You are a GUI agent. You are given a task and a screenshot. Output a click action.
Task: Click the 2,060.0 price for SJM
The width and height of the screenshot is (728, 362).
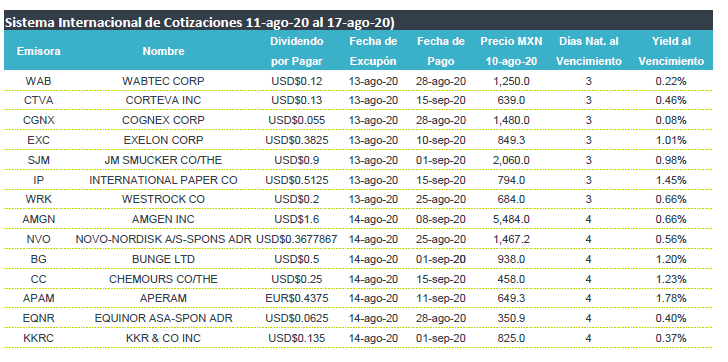click(x=511, y=160)
